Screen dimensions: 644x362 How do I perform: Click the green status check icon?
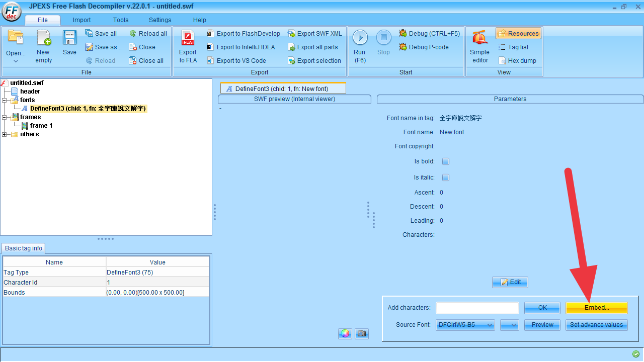pos(636,354)
